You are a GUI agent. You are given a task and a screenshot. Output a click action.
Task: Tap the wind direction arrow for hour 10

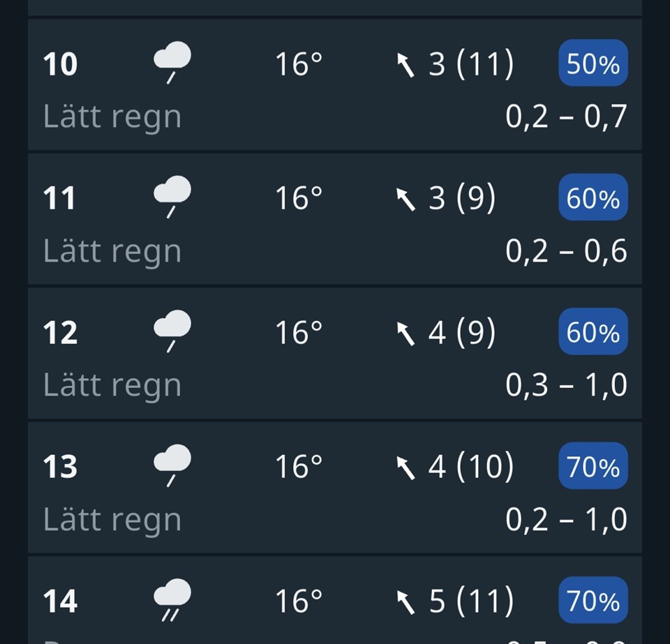405,65
